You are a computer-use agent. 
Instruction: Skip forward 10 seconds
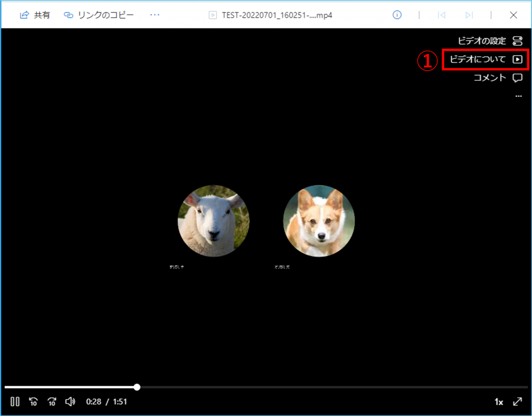52,401
